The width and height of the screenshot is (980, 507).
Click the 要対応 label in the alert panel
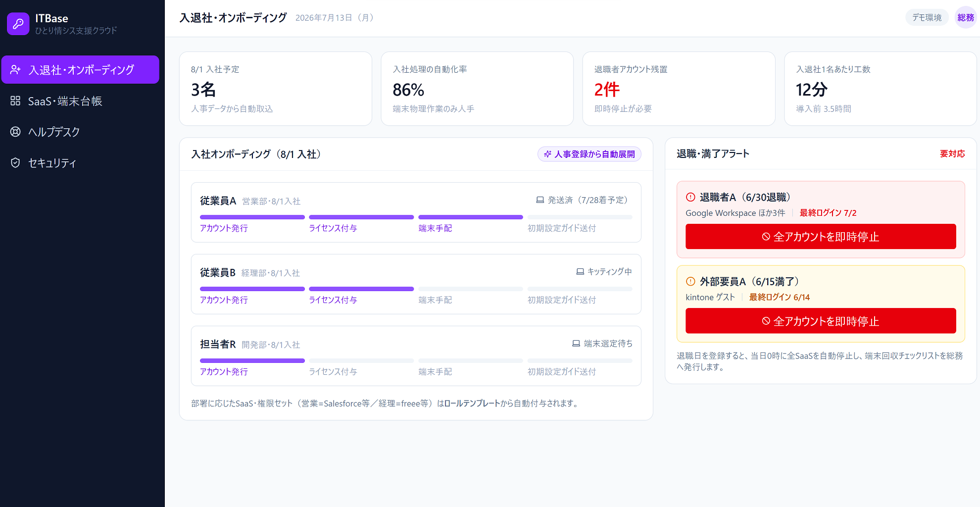pos(952,154)
